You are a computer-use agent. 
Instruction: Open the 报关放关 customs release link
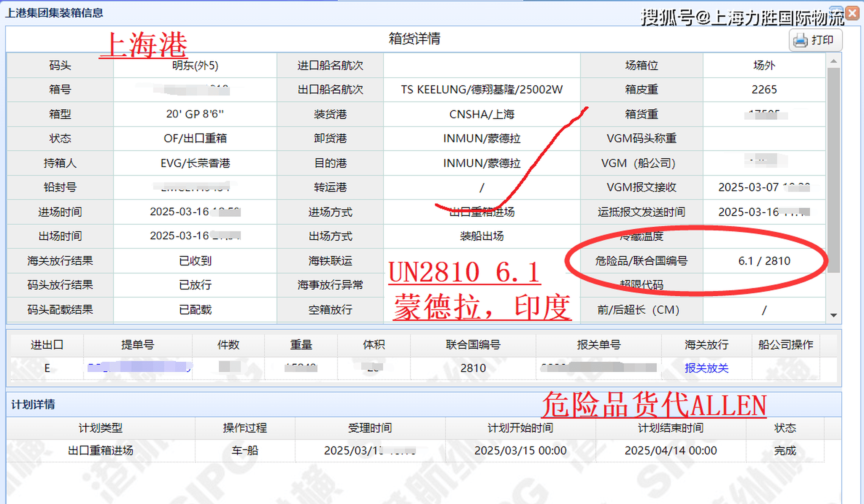click(708, 368)
